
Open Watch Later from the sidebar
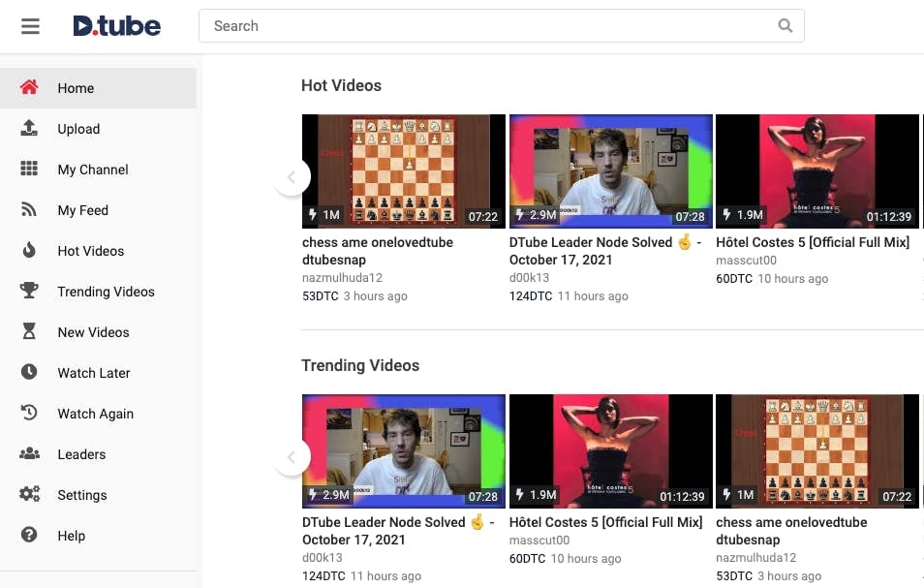pos(93,373)
